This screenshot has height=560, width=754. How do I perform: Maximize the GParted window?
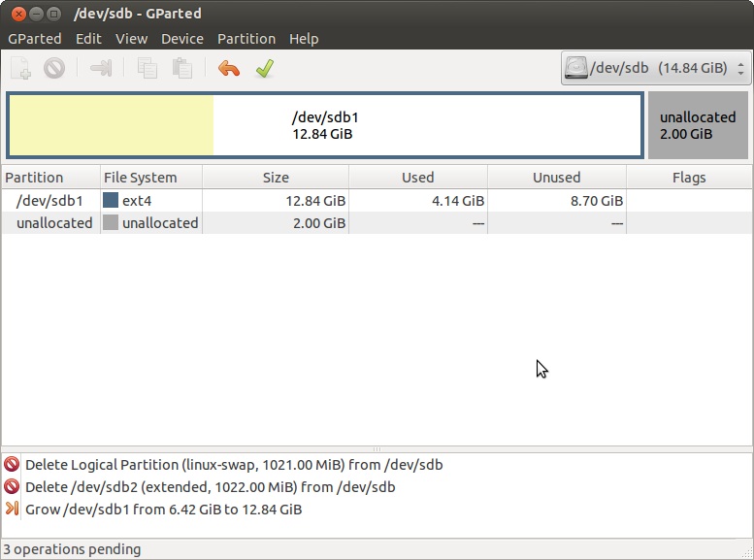click(54, 14)
